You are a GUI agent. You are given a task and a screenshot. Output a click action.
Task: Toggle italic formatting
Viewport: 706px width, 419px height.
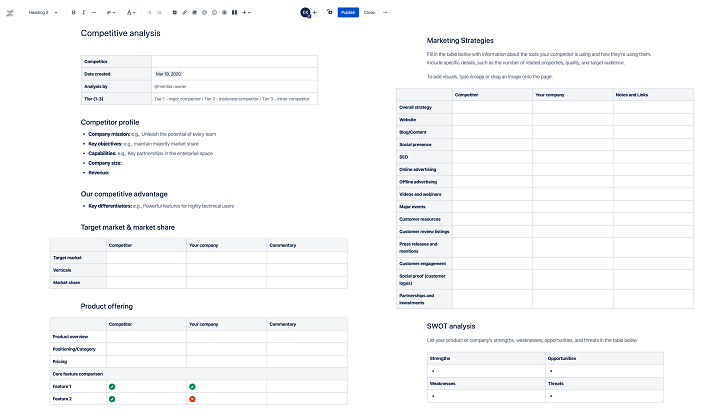(x=84, y=12)
